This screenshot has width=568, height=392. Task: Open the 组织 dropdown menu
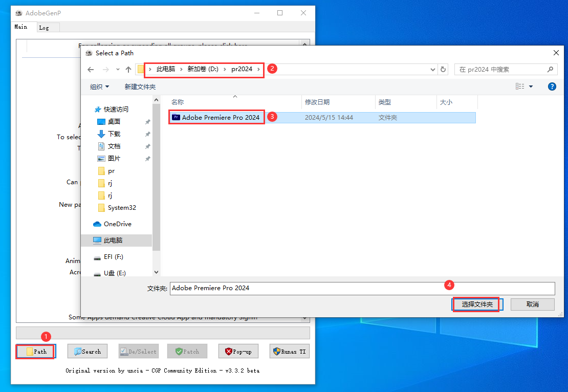(99, 86)
